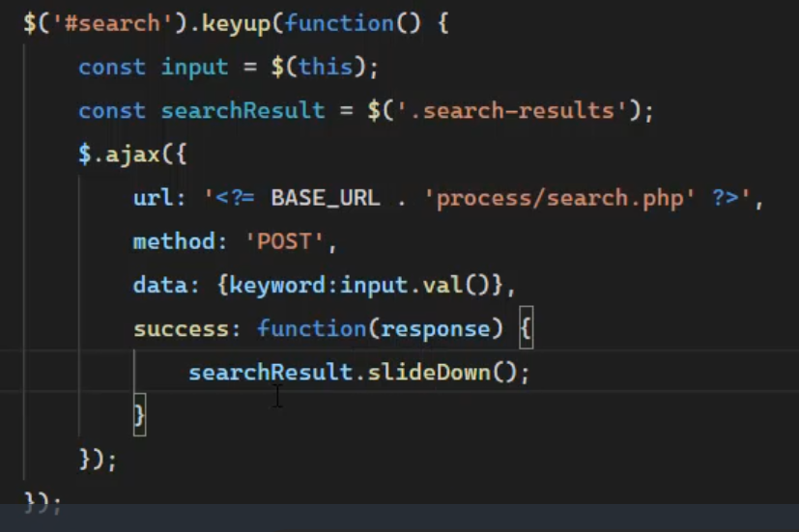Click searchResult in its const declaration
This screenshot has width=799, height=532.
click(x=243, y=111)
